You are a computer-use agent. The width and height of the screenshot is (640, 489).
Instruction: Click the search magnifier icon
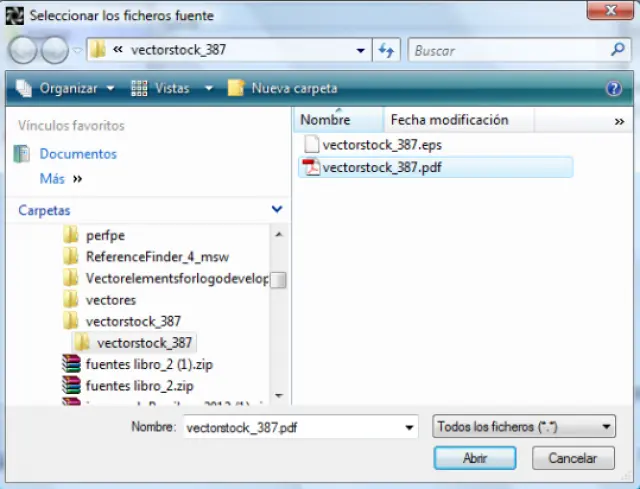click(618, 49)
